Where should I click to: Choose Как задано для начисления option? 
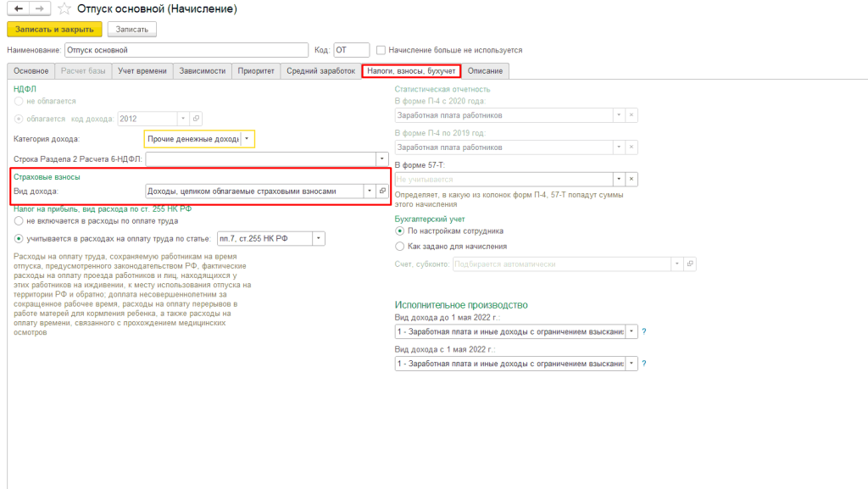point(400,247)
